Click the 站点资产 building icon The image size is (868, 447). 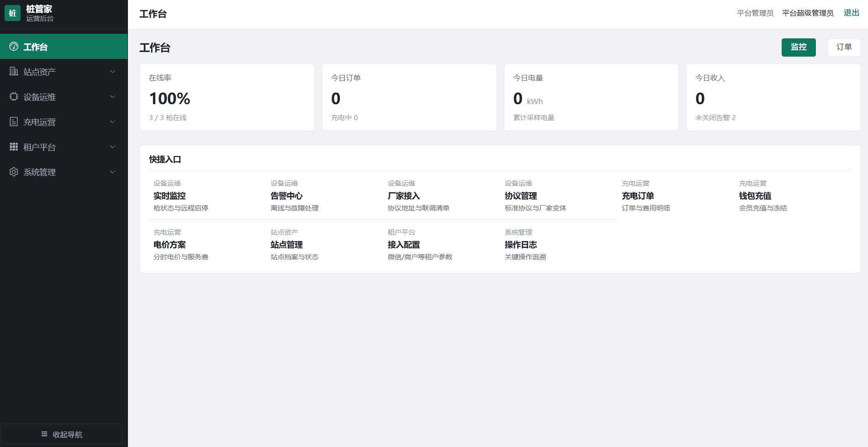[14, 71]
